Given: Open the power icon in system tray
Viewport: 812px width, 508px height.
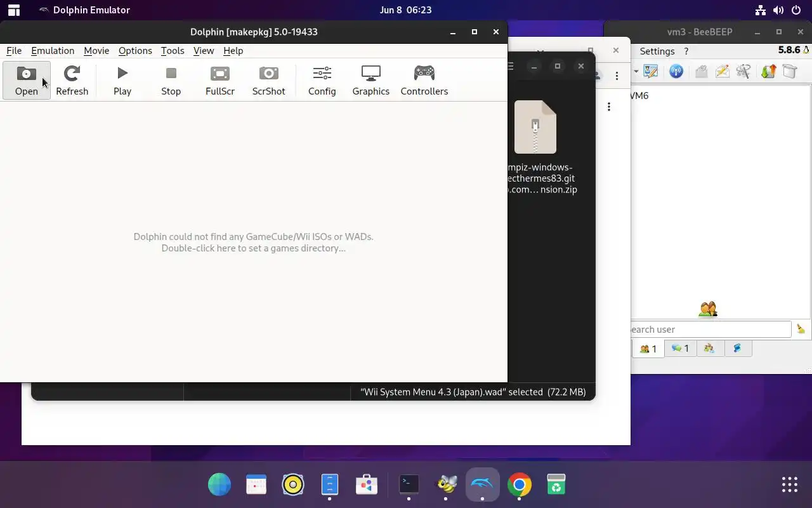Looking at the screenshot, I should tap(796, 10).
